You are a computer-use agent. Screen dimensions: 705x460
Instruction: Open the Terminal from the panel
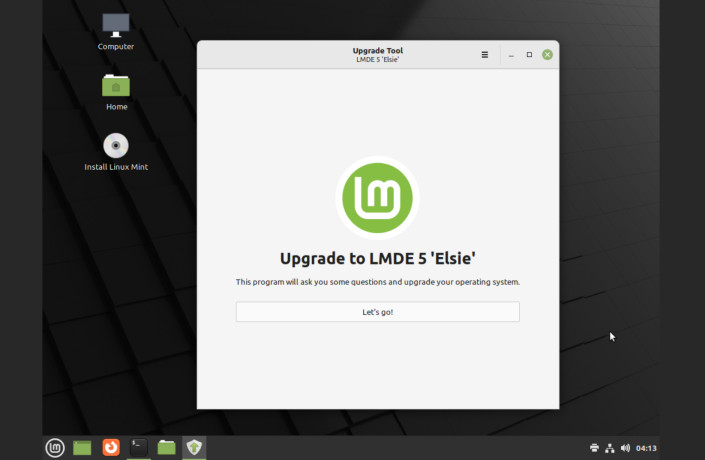138,447
